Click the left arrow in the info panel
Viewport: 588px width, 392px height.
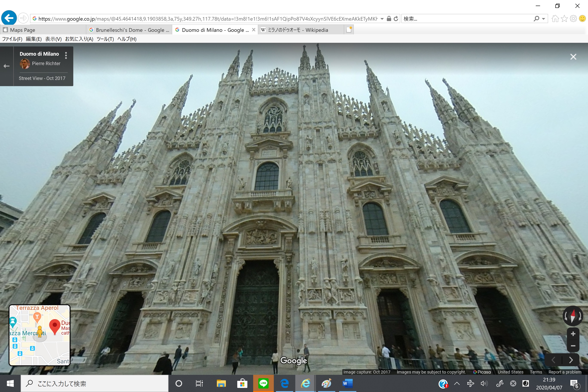click(6, 66)
